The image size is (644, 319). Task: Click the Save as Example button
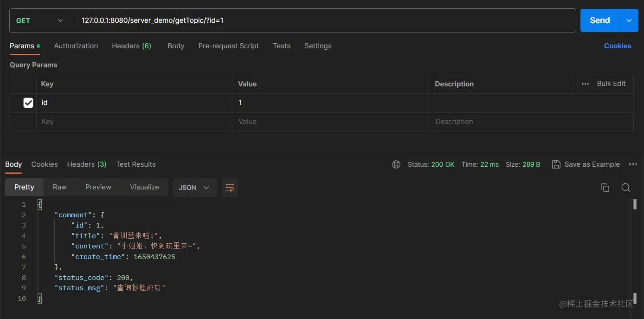(586, 164)
